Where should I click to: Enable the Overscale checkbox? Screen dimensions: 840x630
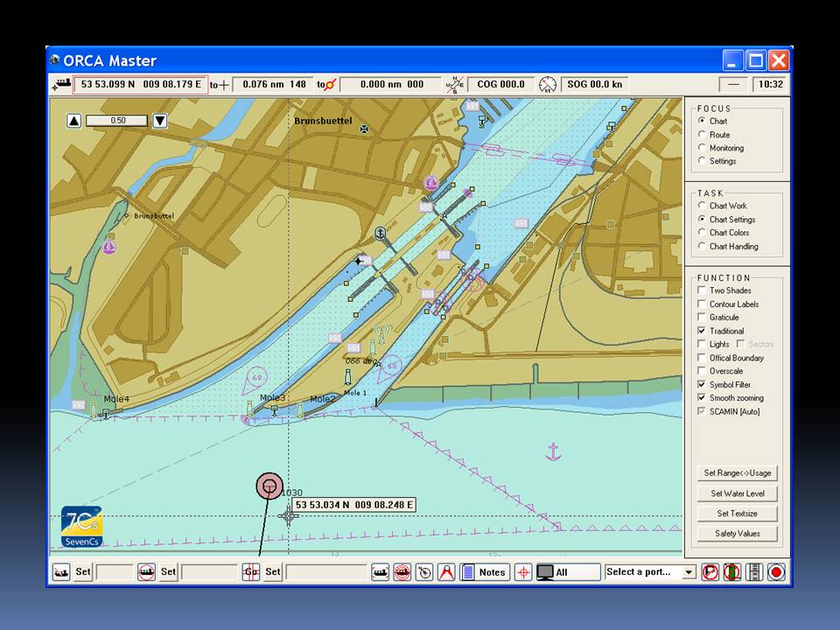point(701,371)
